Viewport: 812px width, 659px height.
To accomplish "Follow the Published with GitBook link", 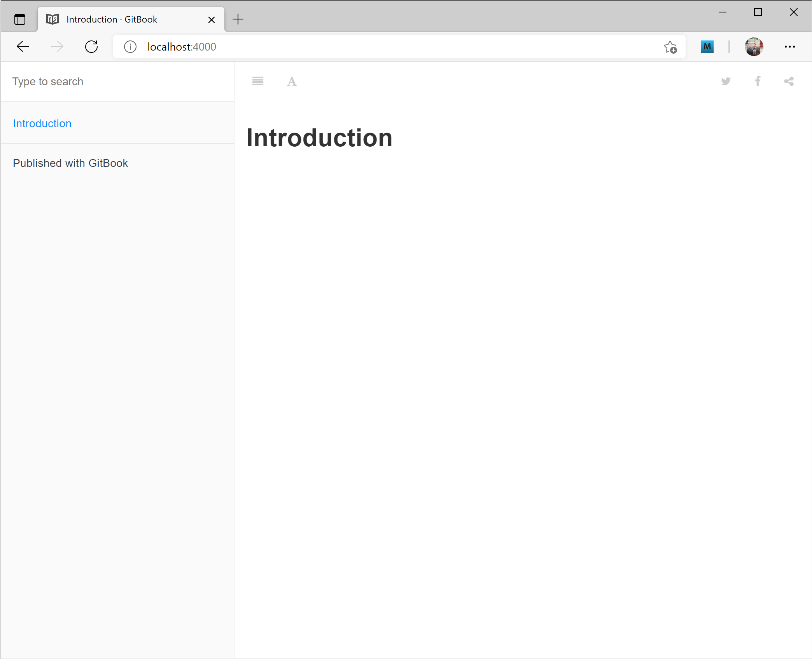I will pyautogui.click(x=70, y=163).
